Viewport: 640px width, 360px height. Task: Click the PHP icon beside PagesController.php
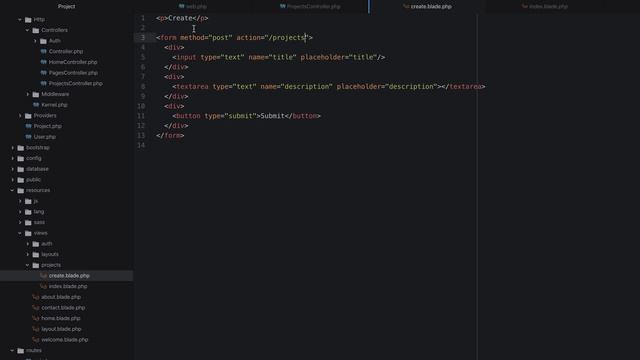(44, 73)
